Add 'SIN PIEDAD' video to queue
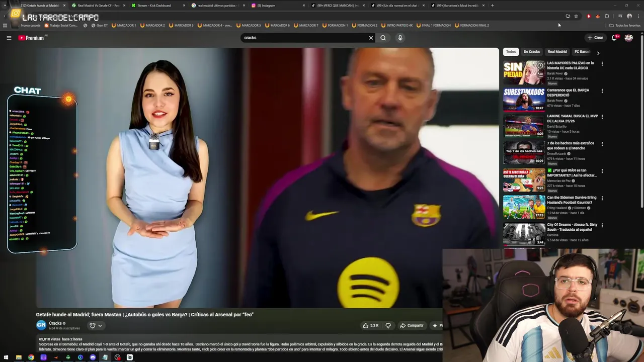The width and height of the screenshot is (644, 362). [x=540, y=74]
